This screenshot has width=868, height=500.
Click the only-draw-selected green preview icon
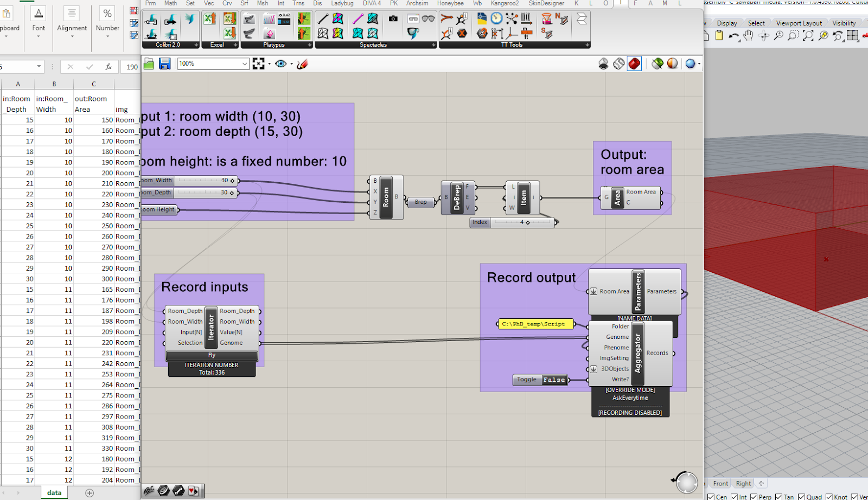658,64
